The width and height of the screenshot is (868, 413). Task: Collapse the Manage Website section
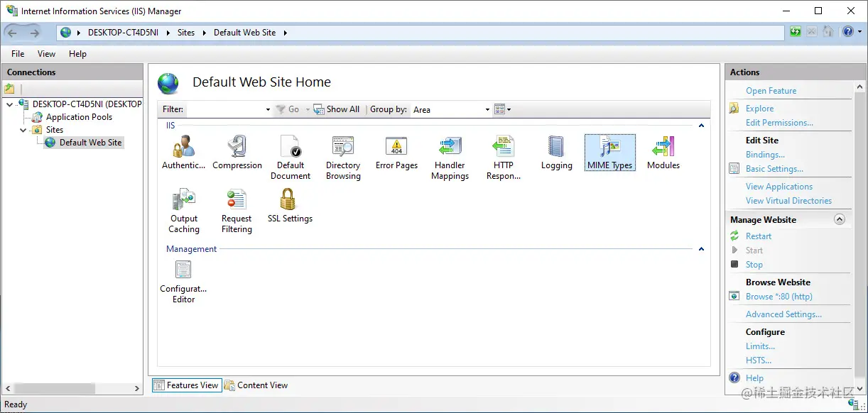coord(839,219)
